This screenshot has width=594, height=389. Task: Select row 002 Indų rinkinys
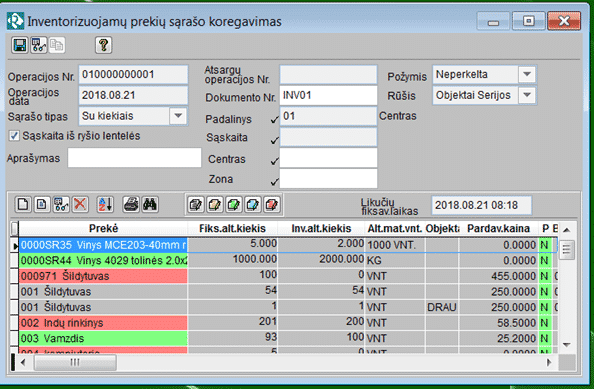[283, 323]
